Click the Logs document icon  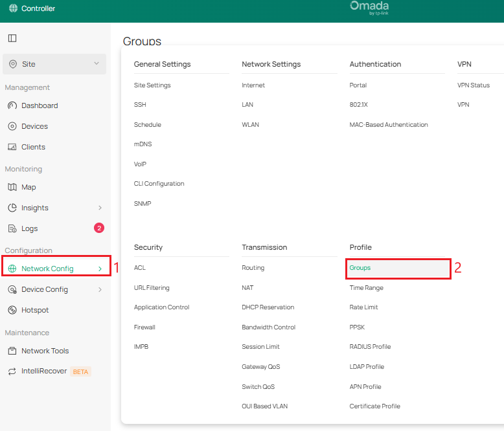(x=12, y=228)
